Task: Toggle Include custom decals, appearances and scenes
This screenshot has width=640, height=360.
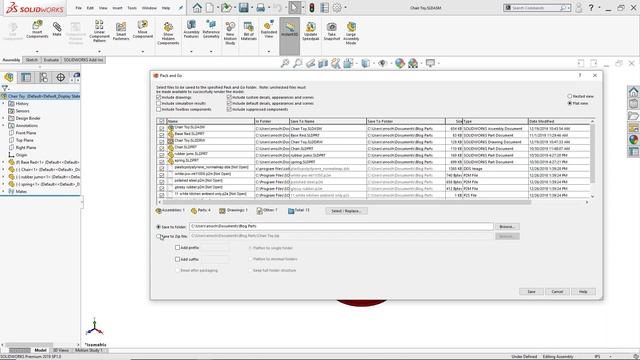Action: 229,98
